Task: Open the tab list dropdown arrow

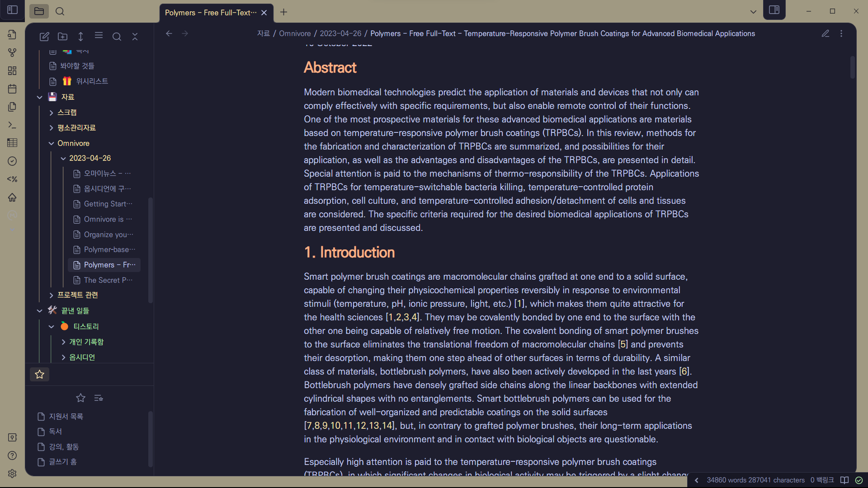Action: tap(753, 12)
